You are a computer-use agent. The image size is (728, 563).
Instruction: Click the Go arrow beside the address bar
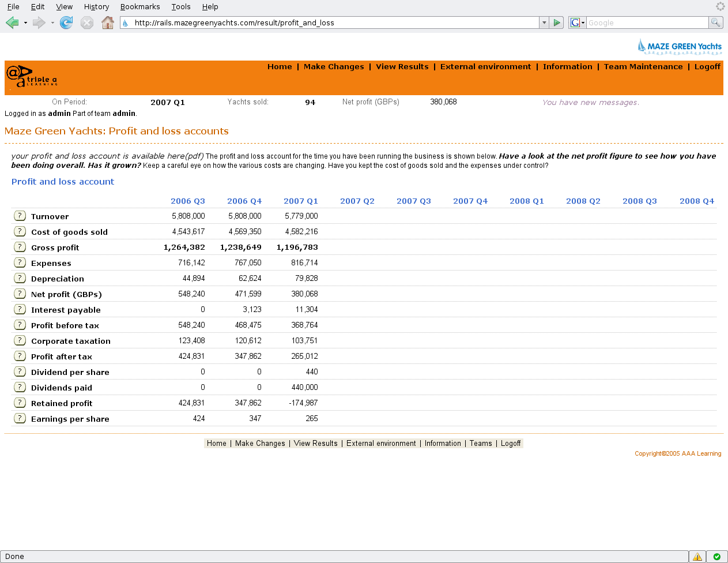coord(557,22)
